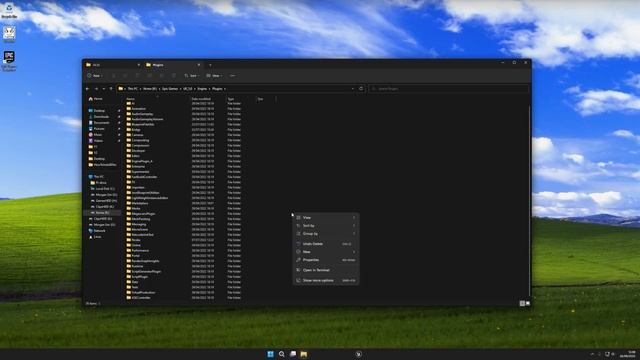Open the View submenu in context menu
The image size is (640, 360).
(x=326, y=218)
